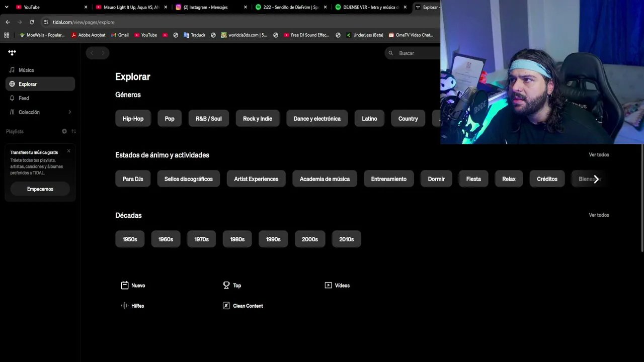Open Colección in the sidebar

40,112
